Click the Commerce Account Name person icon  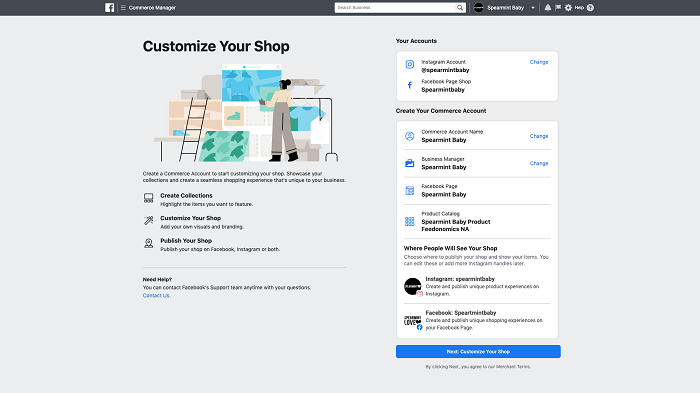coord(409,136)
